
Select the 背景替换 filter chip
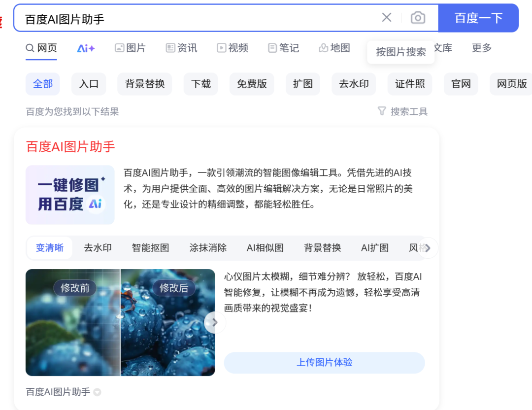pos(145,84)
